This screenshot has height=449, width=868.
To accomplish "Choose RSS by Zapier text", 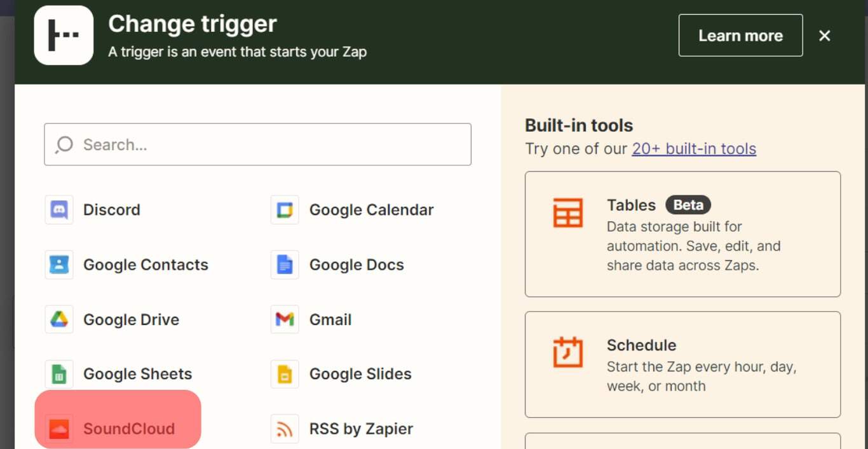I will coord(361,429).
